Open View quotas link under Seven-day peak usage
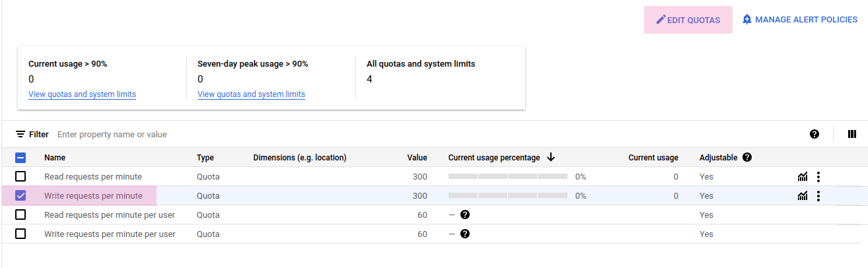The width and height of the screenshot is (868, 268). [251, 94]
